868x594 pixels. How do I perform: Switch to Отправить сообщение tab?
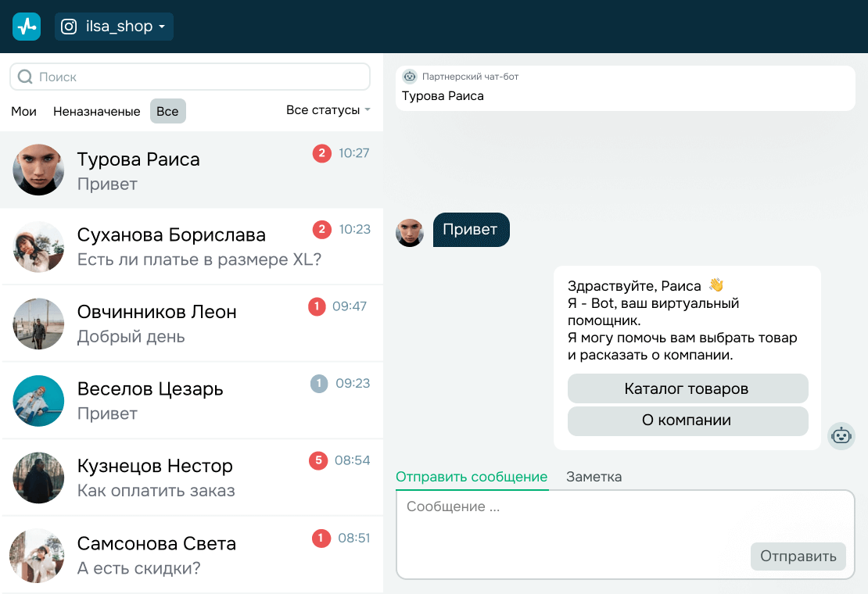click(x=472, y=477)
